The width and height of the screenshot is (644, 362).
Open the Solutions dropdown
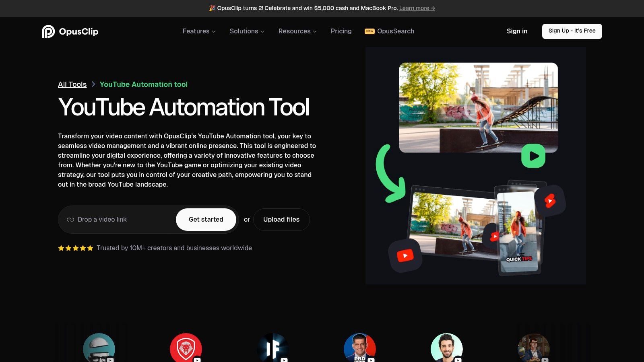coord(247,31)
